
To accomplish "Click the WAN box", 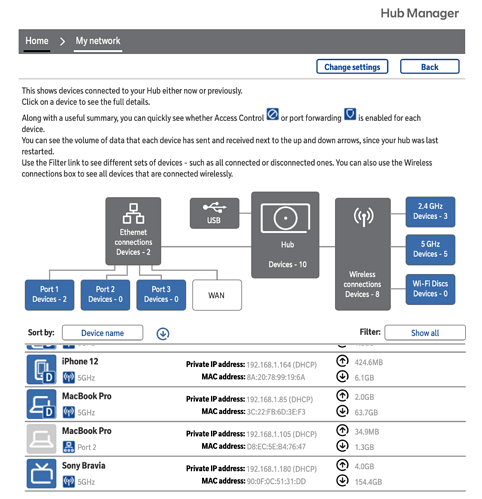I will coord(217,295).
